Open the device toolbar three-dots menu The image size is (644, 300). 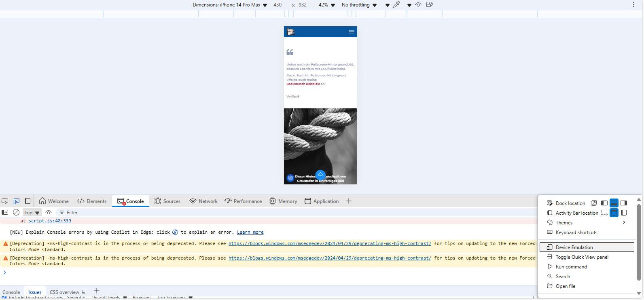[x=633, y=5]
